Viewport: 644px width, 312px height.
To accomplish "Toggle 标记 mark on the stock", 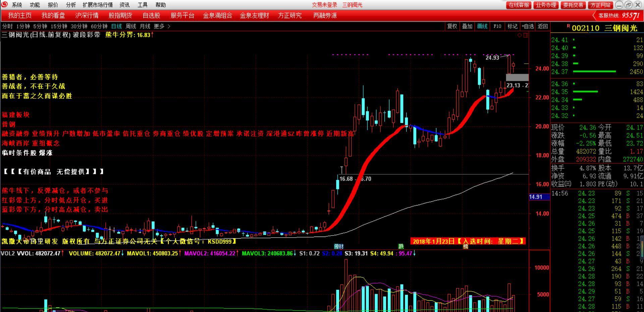I will (513, 26).
